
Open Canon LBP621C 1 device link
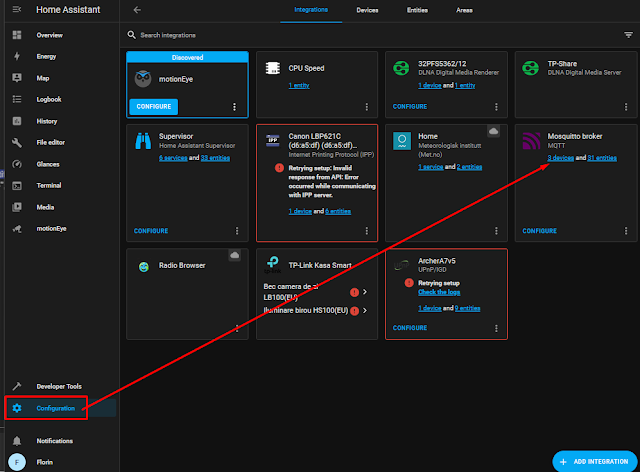coord(300,211)
